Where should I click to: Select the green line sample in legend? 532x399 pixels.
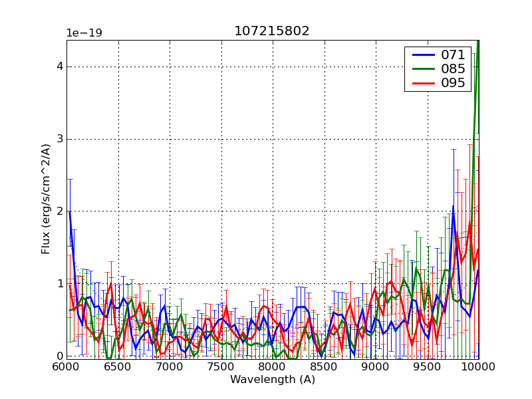click(423, 69)
